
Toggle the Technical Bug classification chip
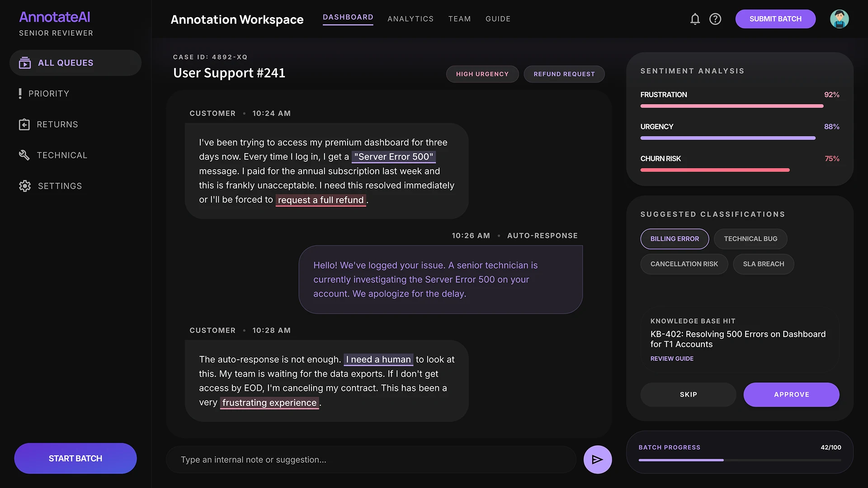[x=750, y=239]
